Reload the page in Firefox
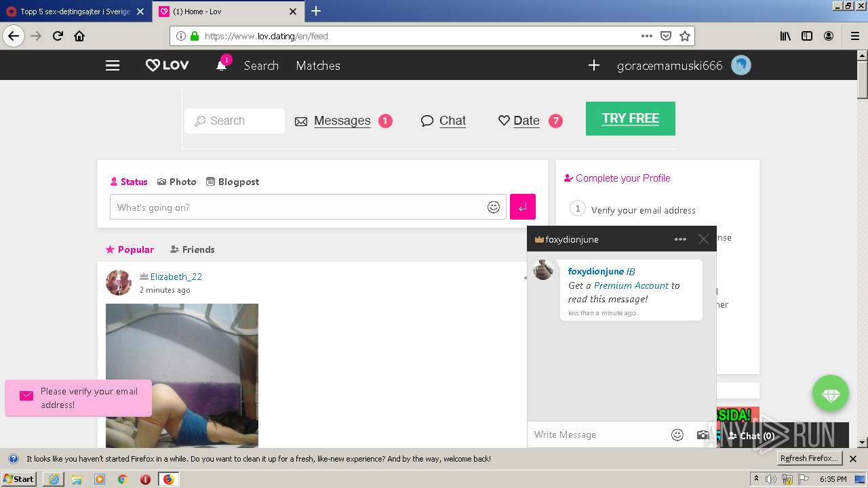The image size is (868, 488). click(x=58, y=36)
